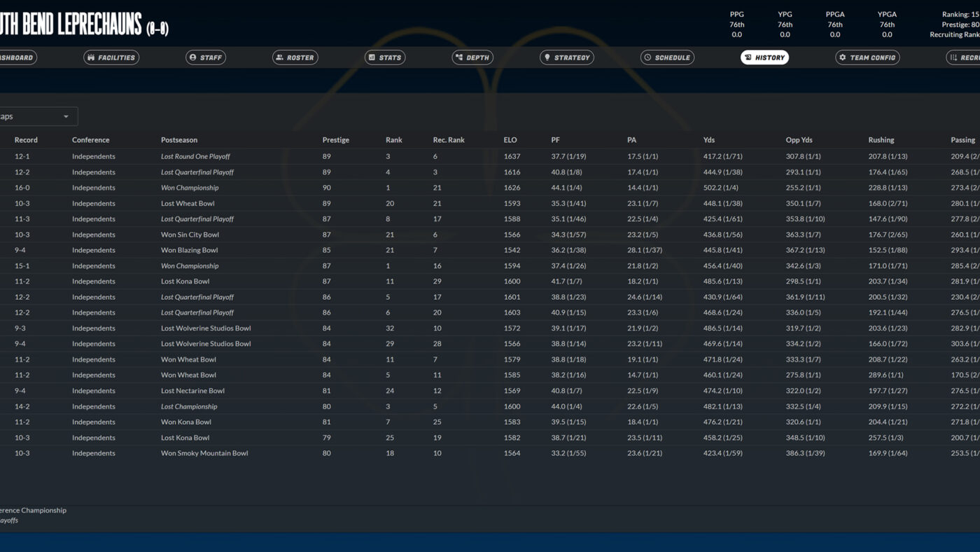Go to the Dashboard tab
The height and width of the screenshot is (552, 980).
point(17,57)
